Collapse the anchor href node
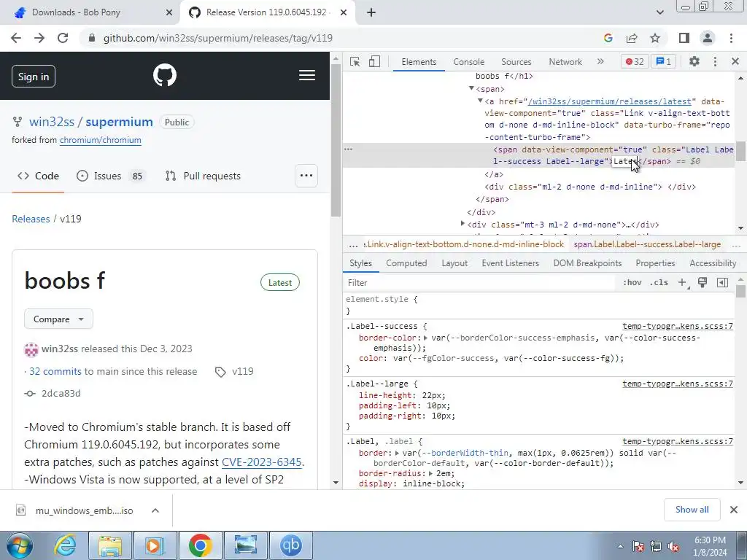 [480, 101]
